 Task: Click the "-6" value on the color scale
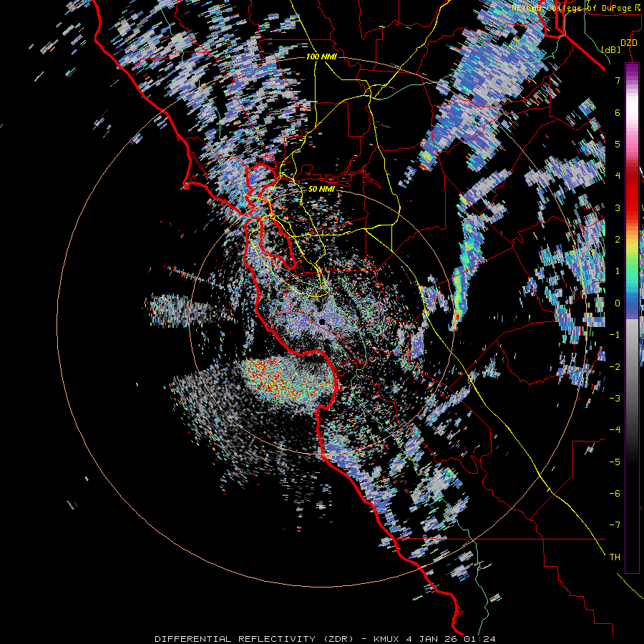615,493
